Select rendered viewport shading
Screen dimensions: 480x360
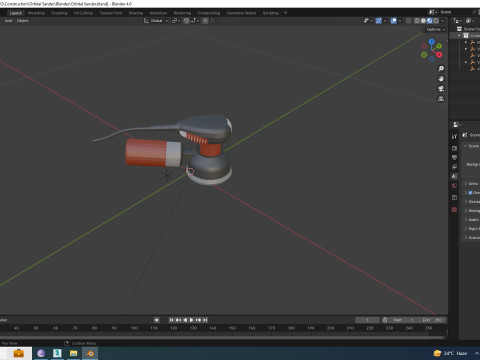[x=436, y=21]
